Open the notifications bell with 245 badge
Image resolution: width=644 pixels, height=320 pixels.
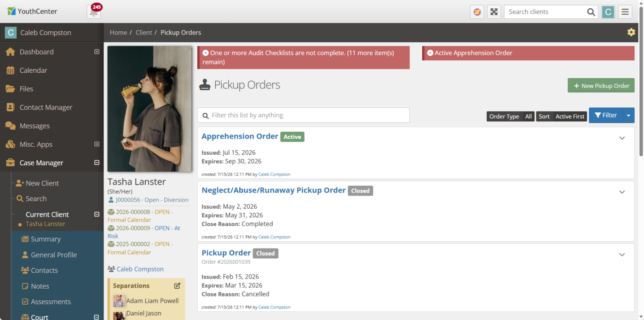[94, 12]
